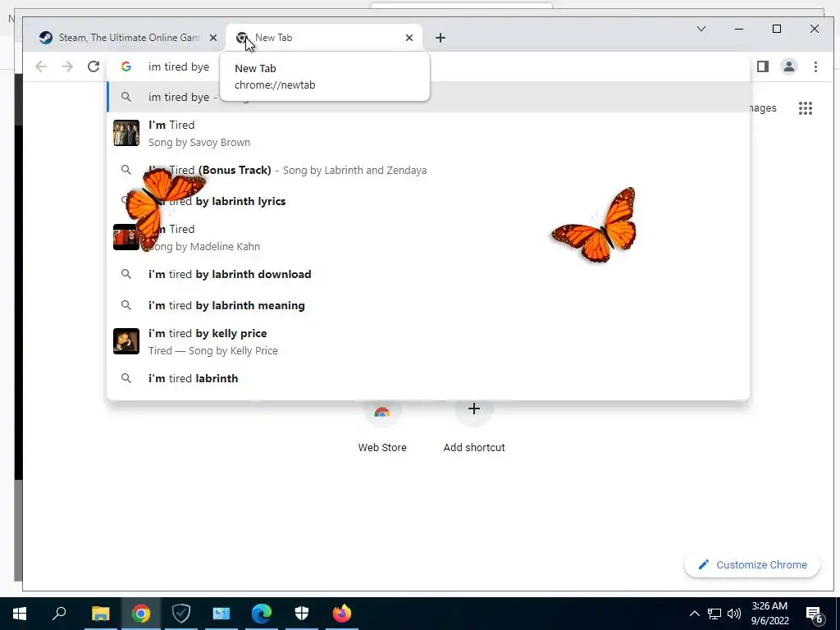The image size is (840, 630).
Task: Open the Google apps grid
Action: tap(806, 108)
